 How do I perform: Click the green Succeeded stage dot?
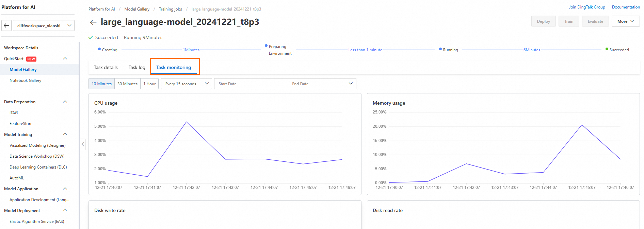click(607, 49)
